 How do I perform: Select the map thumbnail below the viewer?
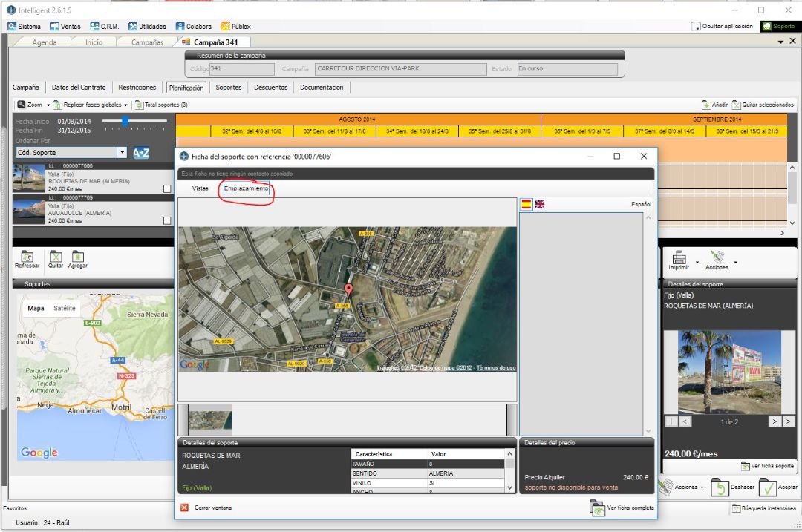tap(210, 419)
